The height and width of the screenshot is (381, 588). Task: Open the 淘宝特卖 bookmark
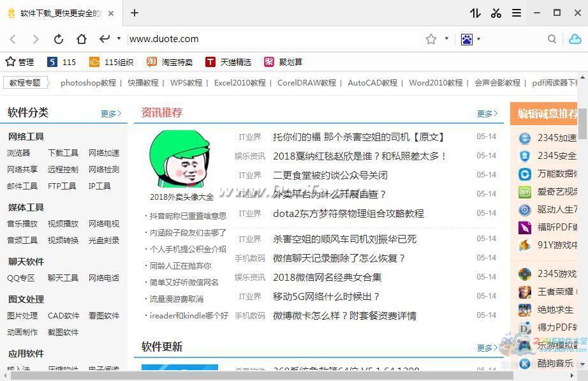[170, 62]
